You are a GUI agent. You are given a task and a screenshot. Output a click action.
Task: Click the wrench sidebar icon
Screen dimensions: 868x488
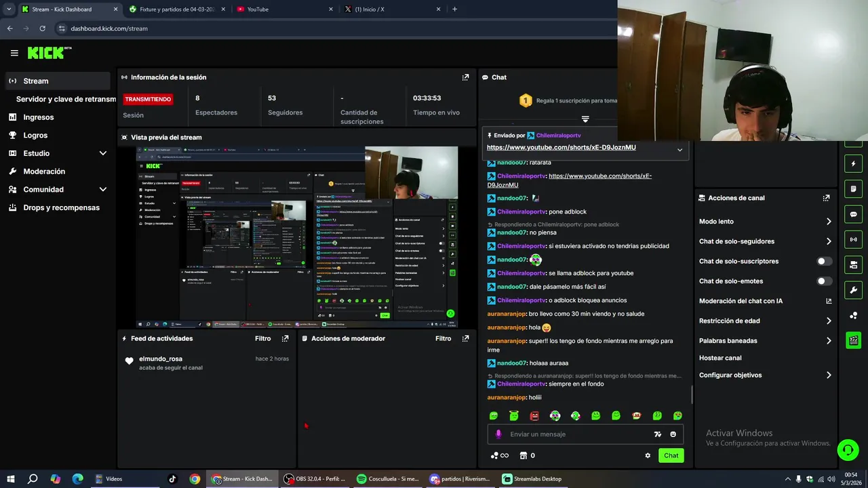[x=853, y=290]
